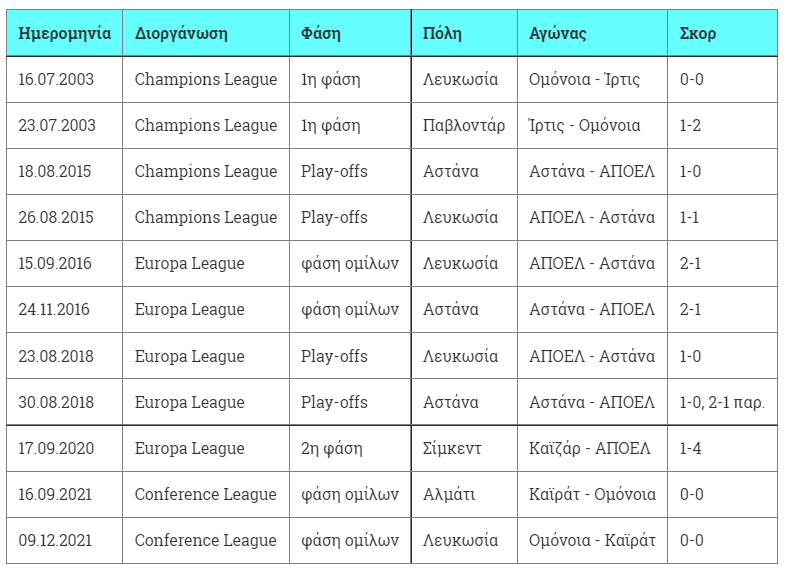Select the "Παβλοντάρ" city cell
This screenshot has height=585, width=797.
464,125
